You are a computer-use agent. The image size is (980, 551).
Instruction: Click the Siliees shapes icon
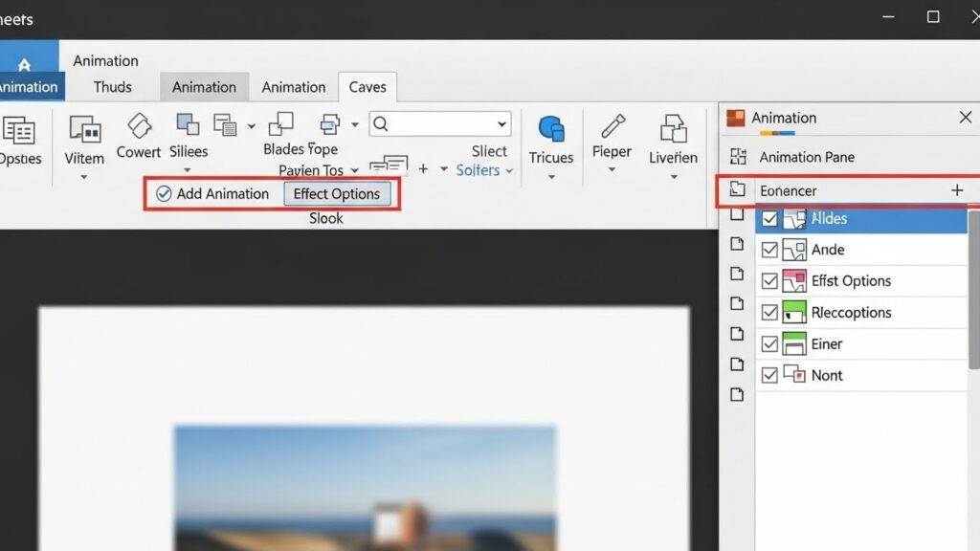pyautogui.click(x=188, y=125)
